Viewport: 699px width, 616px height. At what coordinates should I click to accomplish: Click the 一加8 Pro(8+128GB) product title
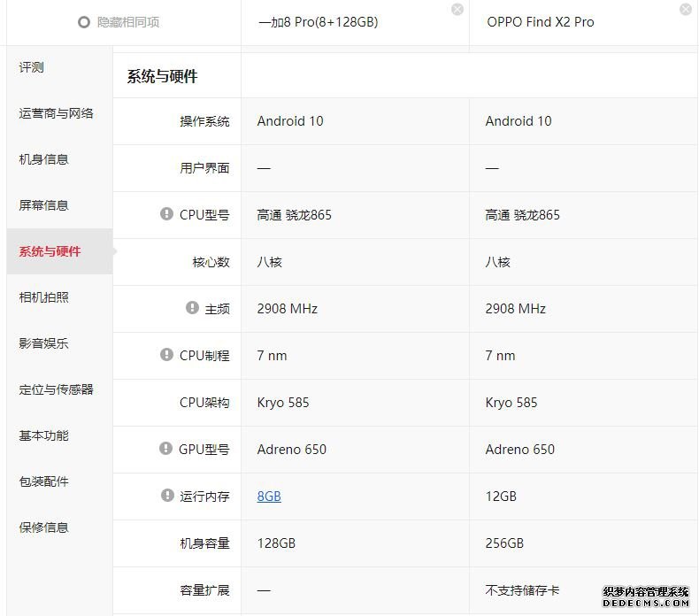click(318, 22)
